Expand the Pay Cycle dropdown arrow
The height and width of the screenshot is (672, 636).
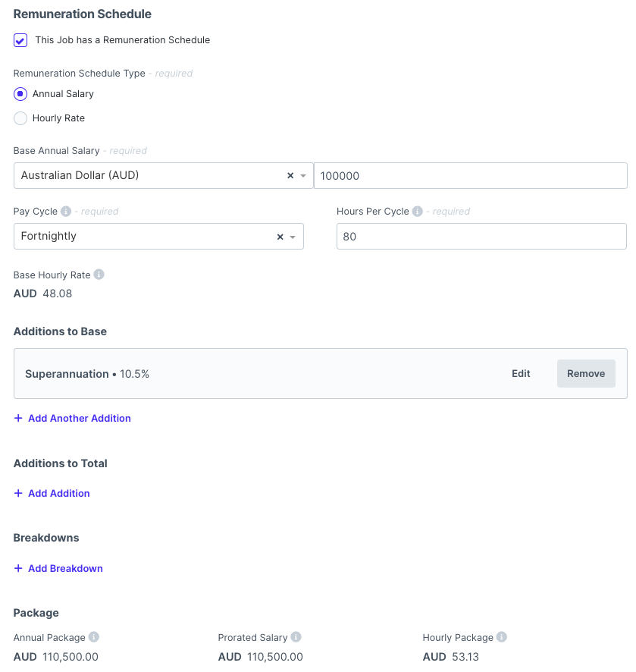point(293,237)
